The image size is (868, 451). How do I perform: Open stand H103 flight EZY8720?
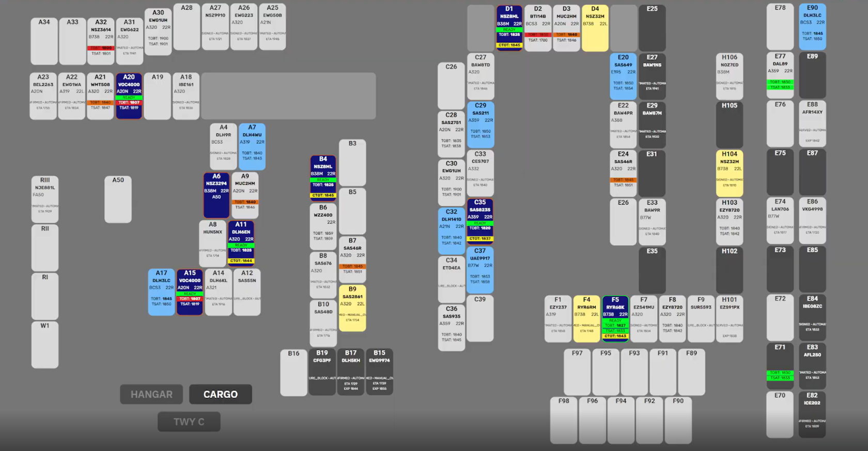[x=730, y=222]
